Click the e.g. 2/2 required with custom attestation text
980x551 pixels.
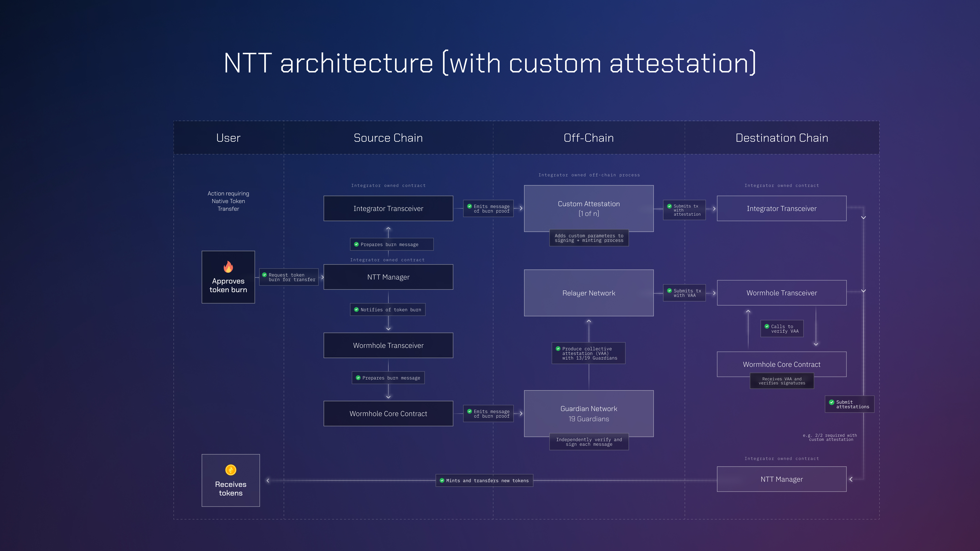[x=830, y=437]
